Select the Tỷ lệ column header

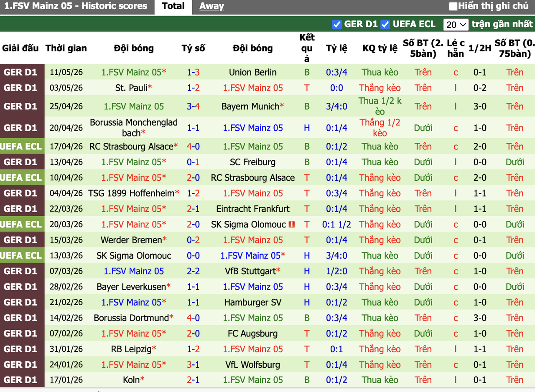tap(336, 48)
